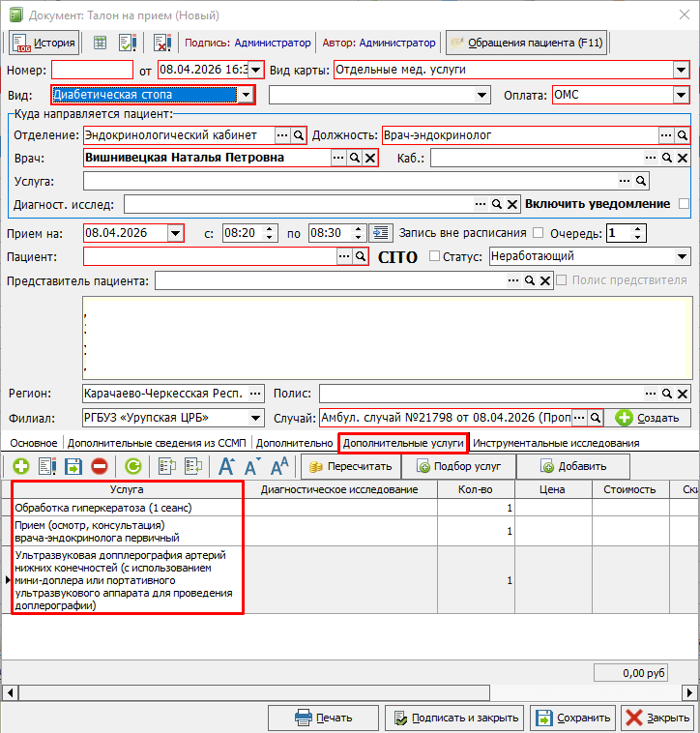This screenshot has width=700, height=733.
Task: Click the search icon in Должность field
Action: click(x=683, y=135)
